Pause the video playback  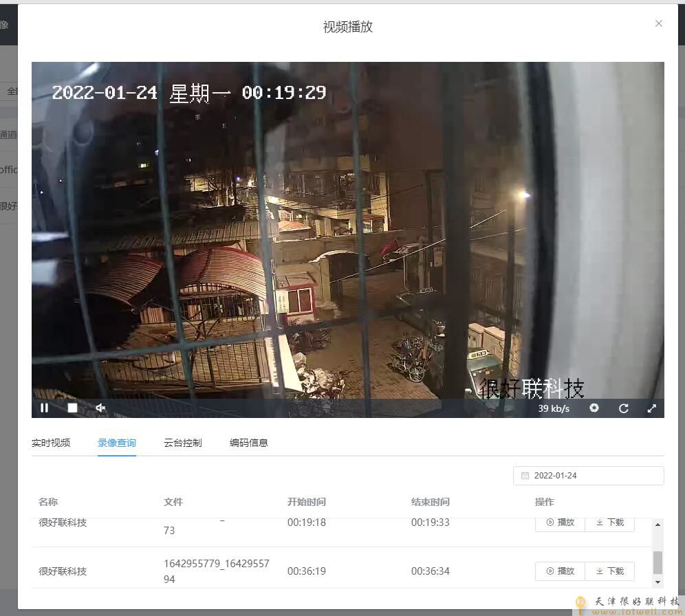coord(44,408)
